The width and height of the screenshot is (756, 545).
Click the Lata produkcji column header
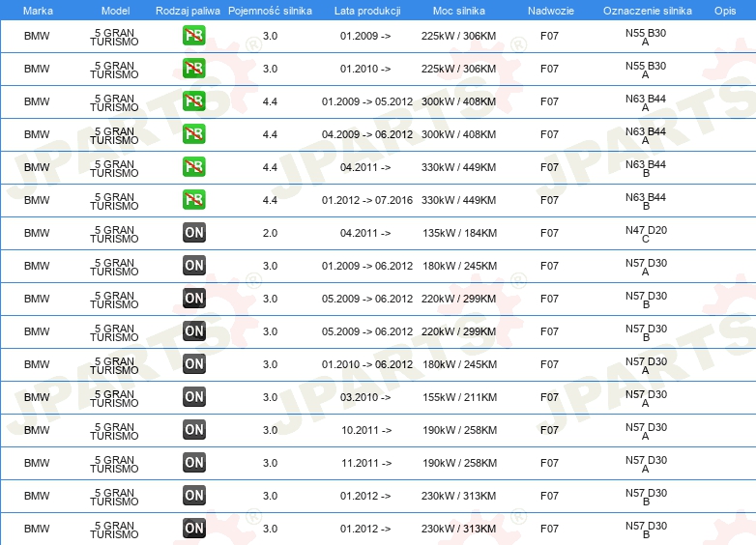click(367, 11)
